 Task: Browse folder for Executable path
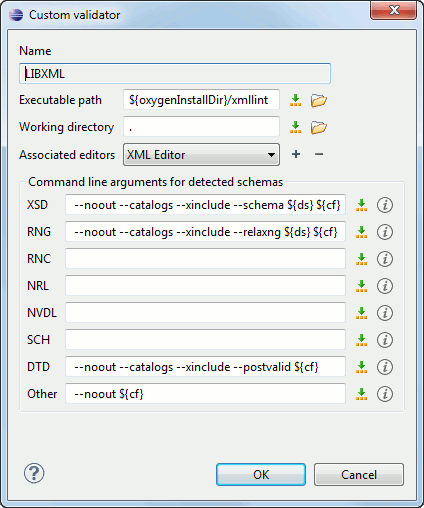pyautogui.click(x=319, y=100)
